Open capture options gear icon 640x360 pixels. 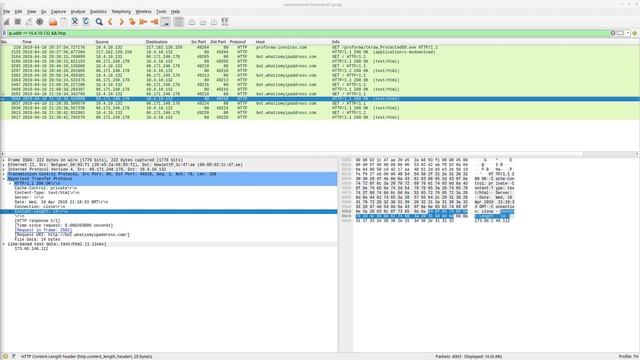coord(40,22)
